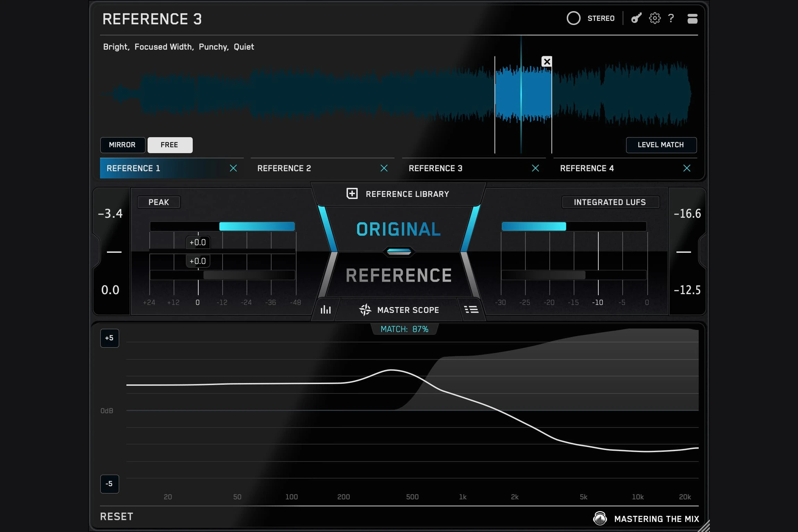
Task: Select FREE playback mode
Action: coord(170,145)
